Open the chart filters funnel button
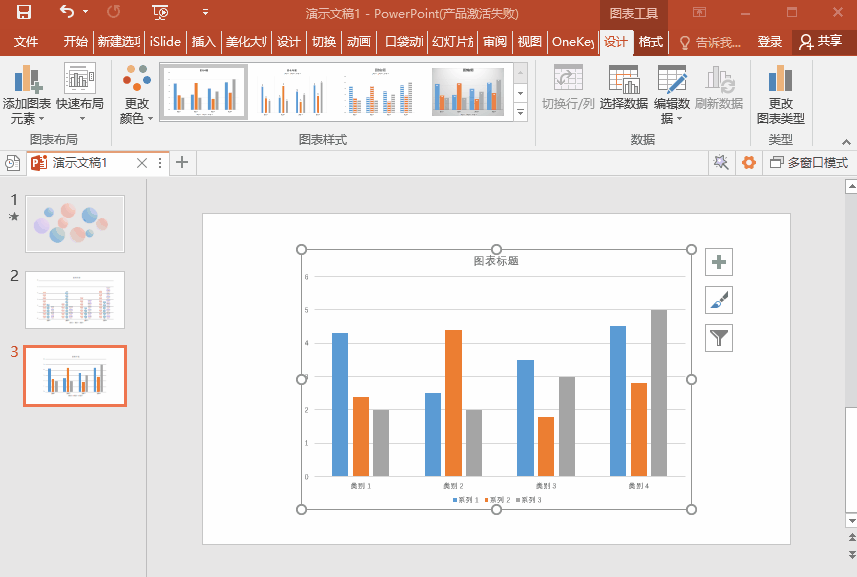857x577 pixels. click(719, 338)
